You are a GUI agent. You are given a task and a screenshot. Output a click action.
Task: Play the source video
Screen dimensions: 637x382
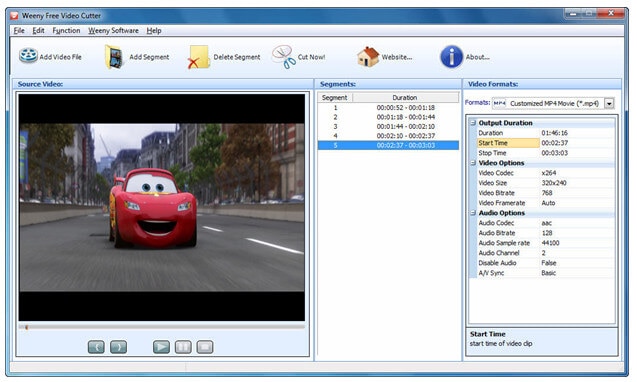(x=161, y=347)
